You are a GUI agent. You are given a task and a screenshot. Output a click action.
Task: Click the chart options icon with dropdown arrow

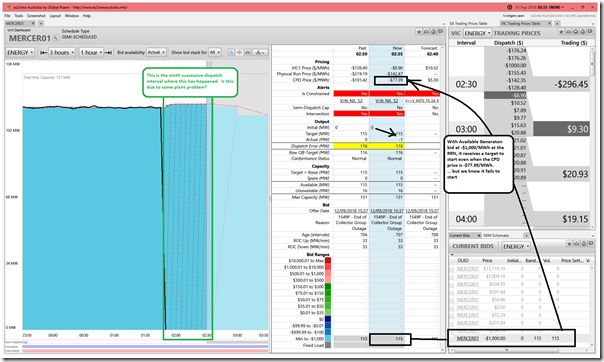[261, 52]
